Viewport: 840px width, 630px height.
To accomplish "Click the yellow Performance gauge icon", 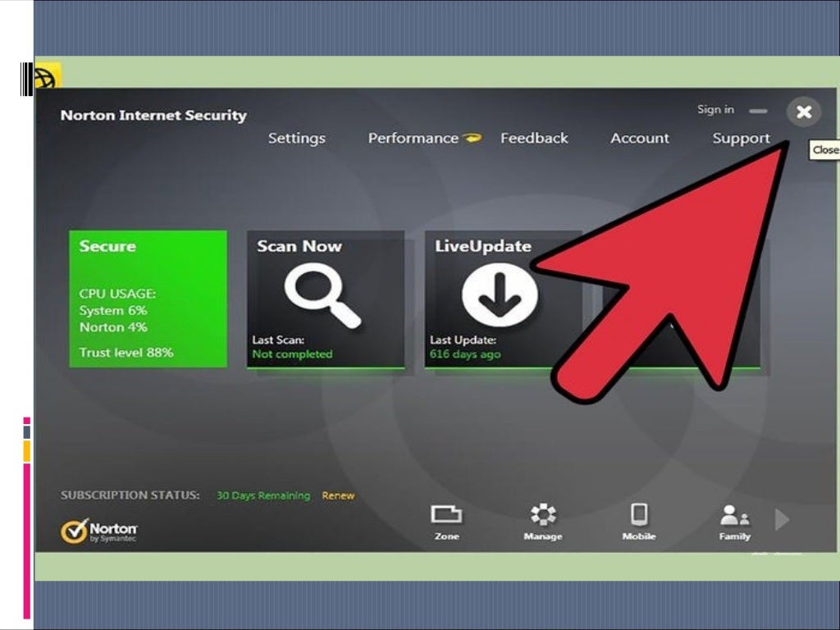I will click(472, 138).
